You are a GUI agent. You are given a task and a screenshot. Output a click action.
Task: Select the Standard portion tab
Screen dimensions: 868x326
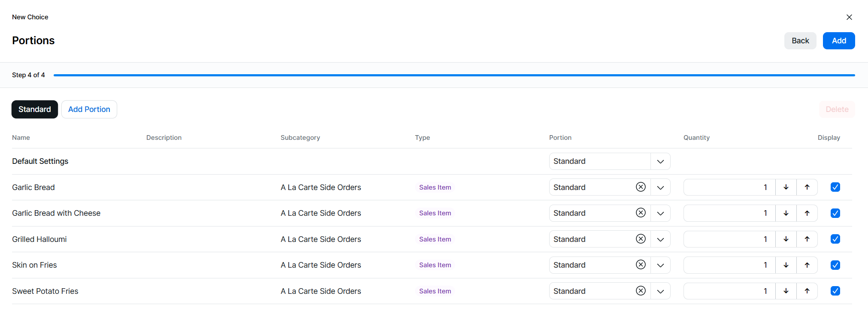click(35, 109)
